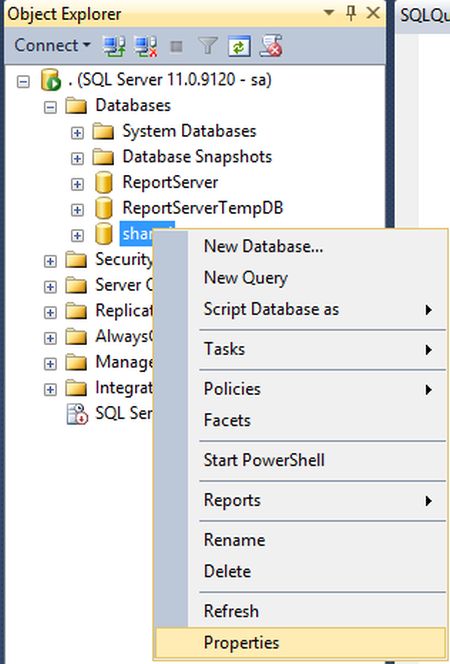Select the server name label
450x664 pixels.
tap(170, 80)
